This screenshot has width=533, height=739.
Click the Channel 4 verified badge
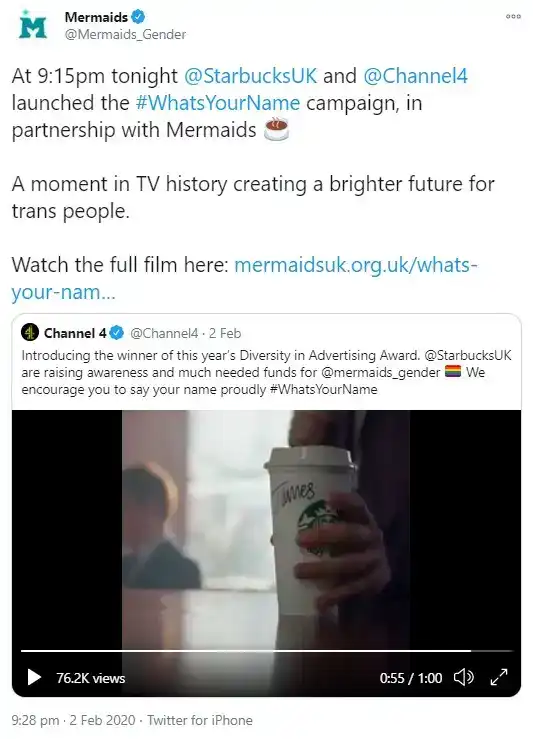tap(116, 333)
